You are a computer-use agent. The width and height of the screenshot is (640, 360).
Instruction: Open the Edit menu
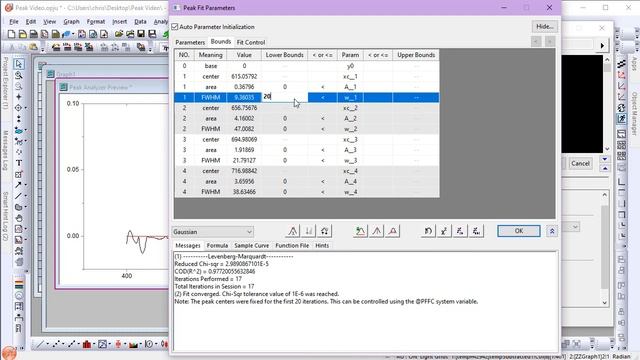point(31,22)
